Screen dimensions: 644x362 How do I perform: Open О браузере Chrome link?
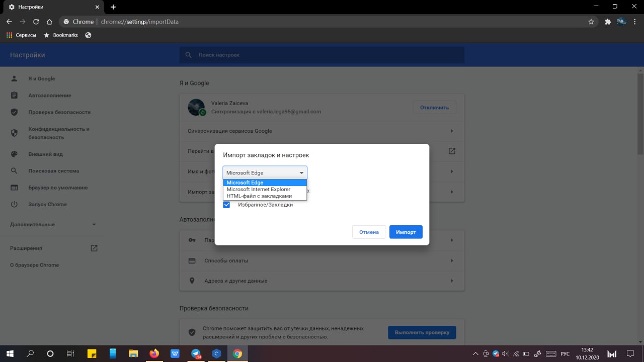[34, 265]
